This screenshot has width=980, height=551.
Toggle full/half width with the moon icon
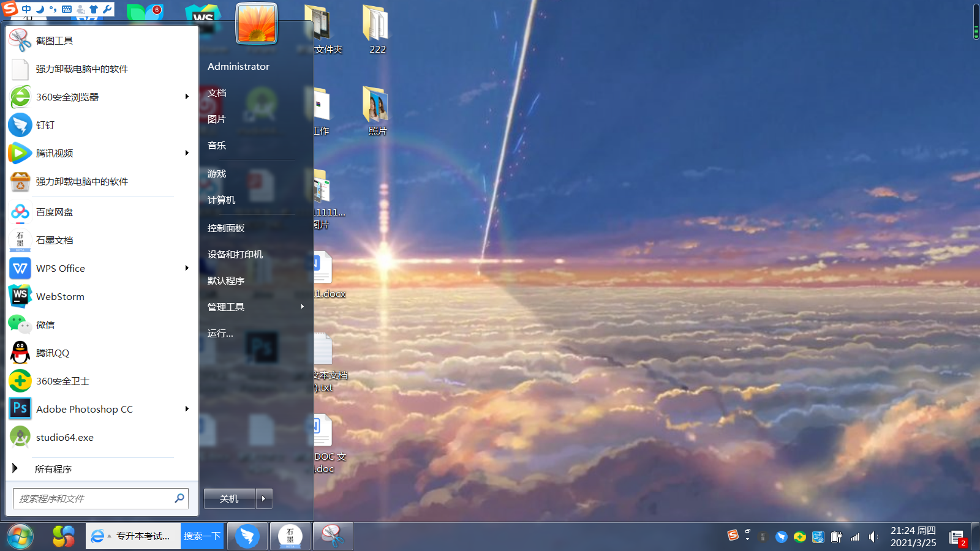coord(40,9)
